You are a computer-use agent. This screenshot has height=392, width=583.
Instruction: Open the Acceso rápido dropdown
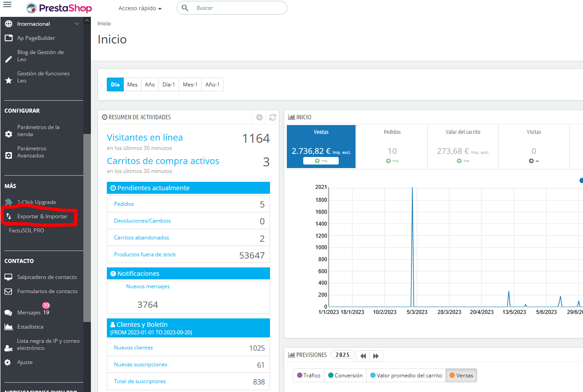[x=140, y=8]
